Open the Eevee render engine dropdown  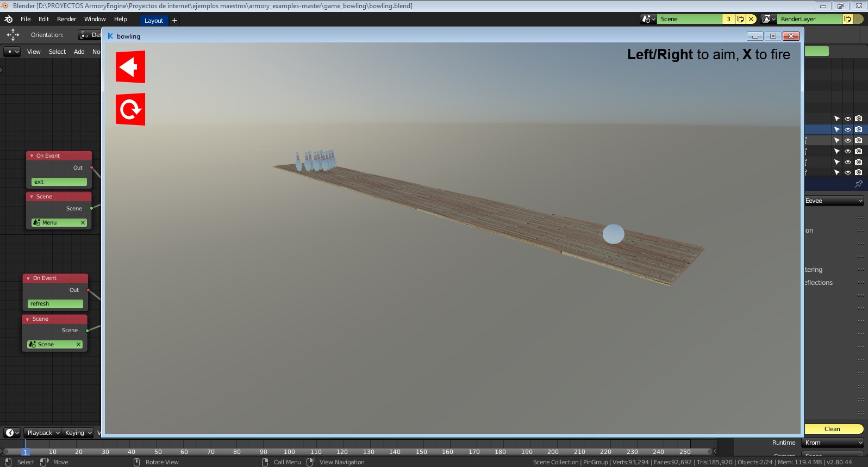point(834,201)
